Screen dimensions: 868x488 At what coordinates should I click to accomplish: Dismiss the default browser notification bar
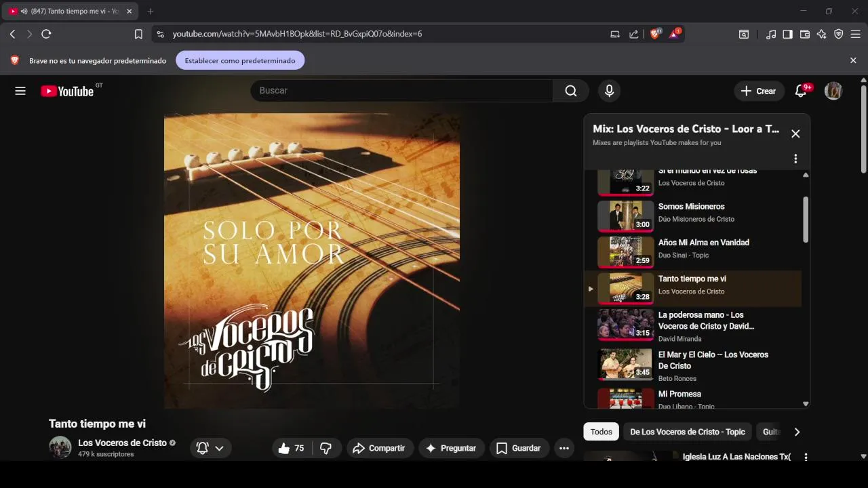coord(853,60)
